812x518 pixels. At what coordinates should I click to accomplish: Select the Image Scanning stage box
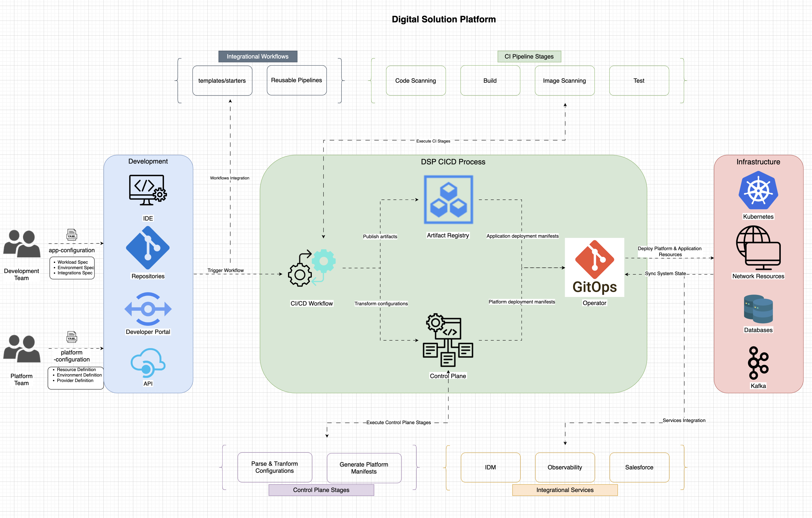point(565,81)
